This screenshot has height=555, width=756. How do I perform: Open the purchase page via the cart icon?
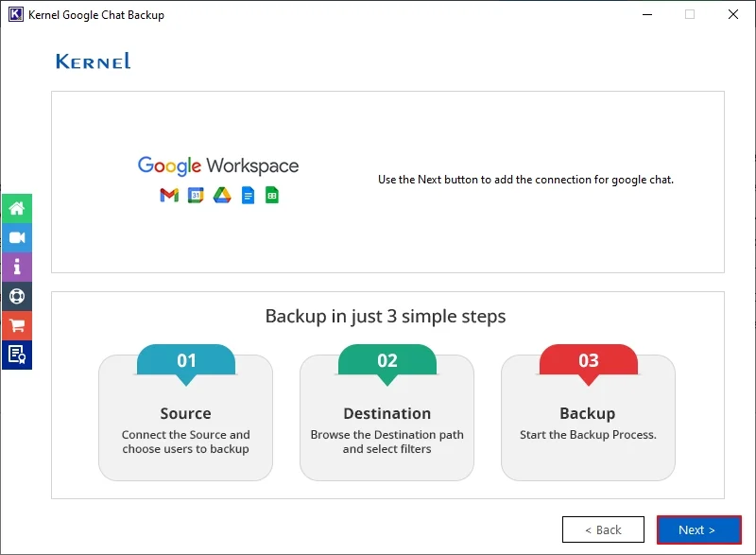point(17,325)
